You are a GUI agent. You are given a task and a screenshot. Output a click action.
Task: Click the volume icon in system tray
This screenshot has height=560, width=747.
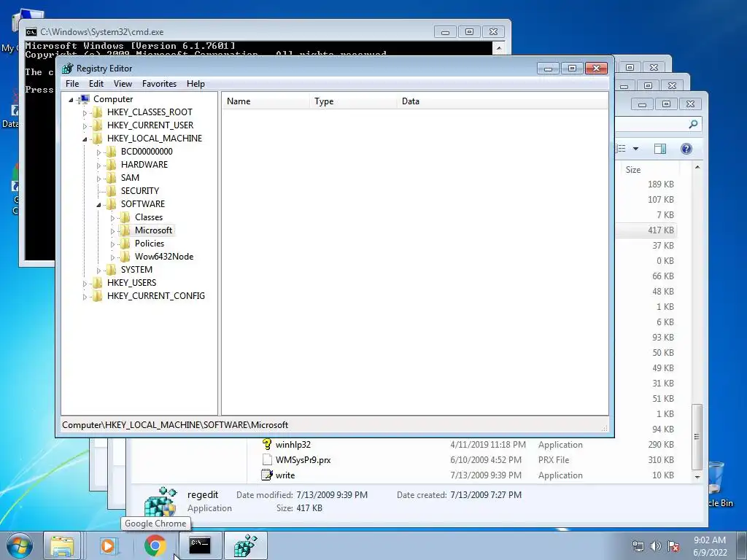click(656, 546)
